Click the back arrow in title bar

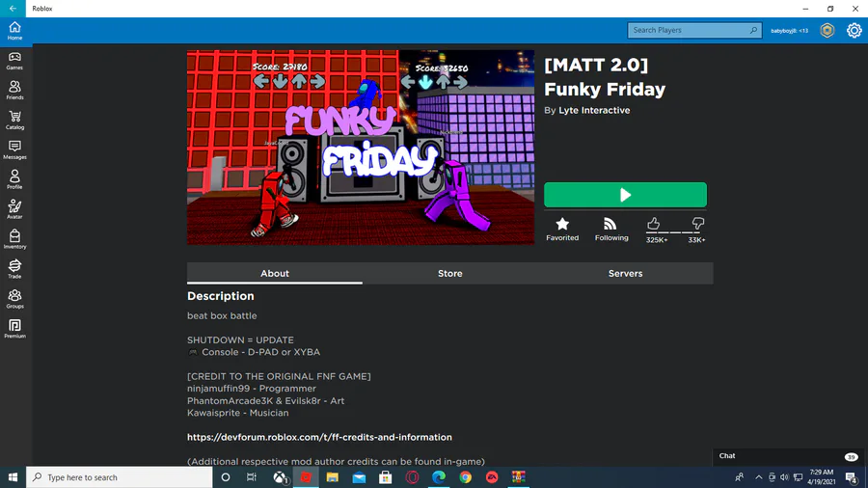tap(13, 9)
